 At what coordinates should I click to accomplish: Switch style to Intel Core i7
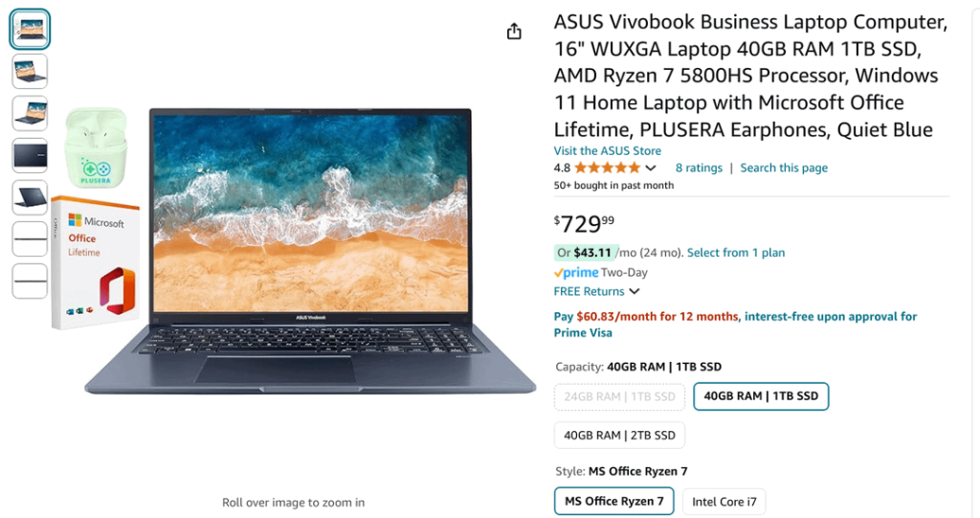coord(724,502)
